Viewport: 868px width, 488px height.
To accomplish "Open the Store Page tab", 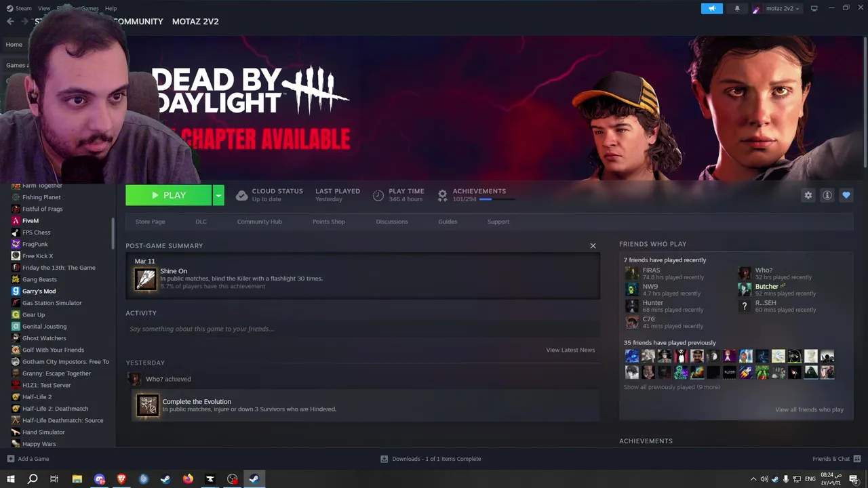I will [x=150, y=222].
